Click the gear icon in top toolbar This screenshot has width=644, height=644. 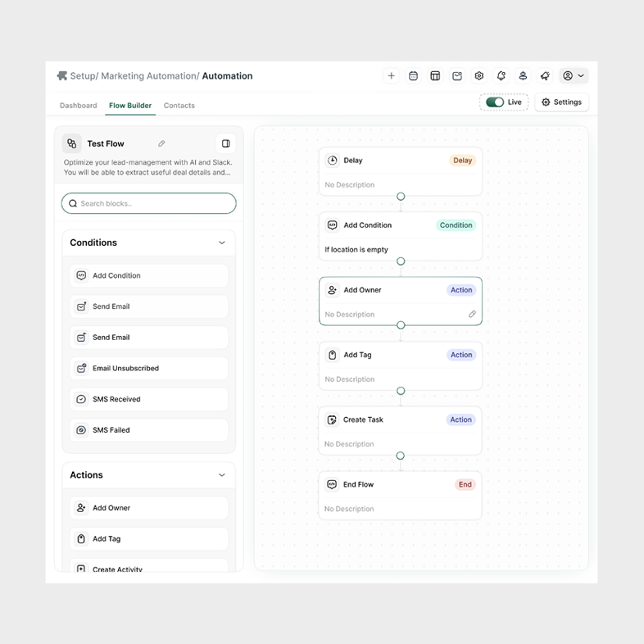click(479, 76)
